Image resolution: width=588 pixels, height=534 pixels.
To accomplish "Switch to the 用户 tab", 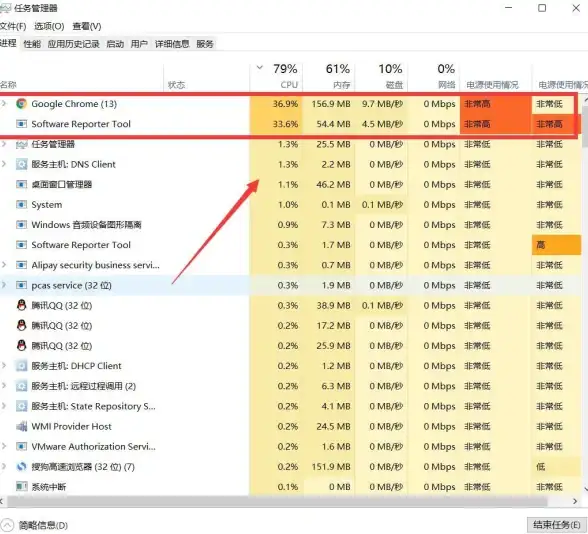I will click(x=139, y=44).
